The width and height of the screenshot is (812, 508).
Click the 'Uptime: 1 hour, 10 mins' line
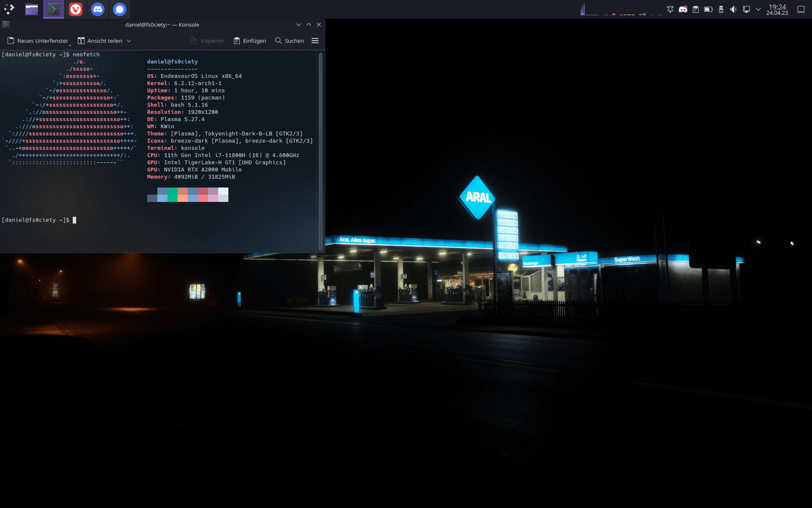[x=186, y=91]
